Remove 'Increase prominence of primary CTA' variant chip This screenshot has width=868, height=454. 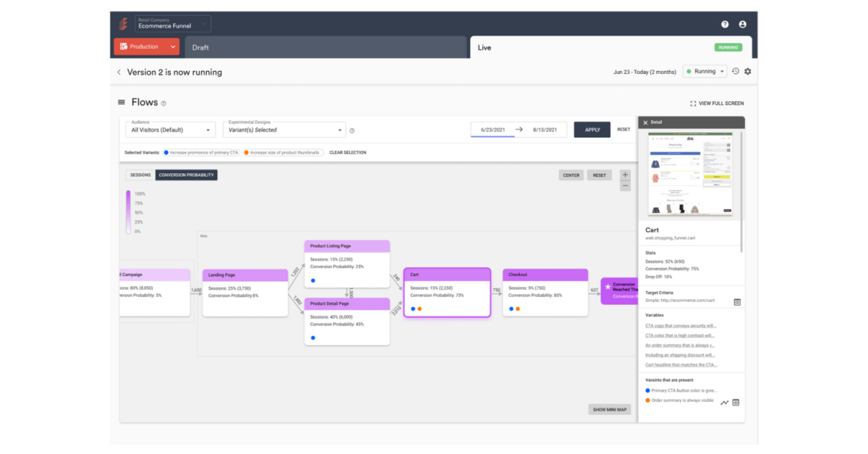(x=202, y=153)
